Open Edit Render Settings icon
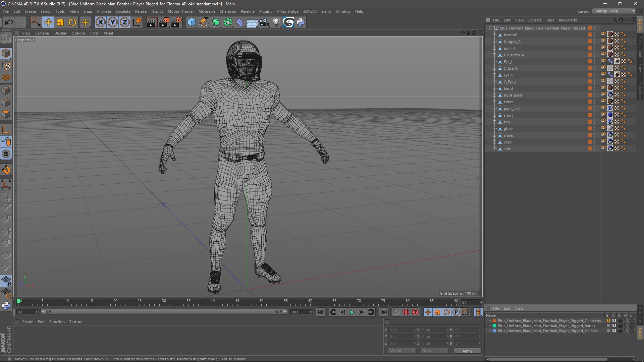 click(x=176, y=22)
